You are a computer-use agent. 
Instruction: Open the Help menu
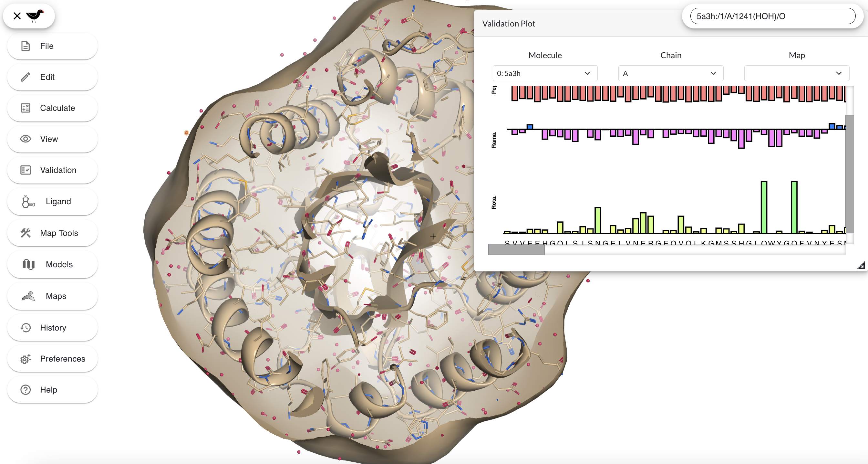(52, 389)
